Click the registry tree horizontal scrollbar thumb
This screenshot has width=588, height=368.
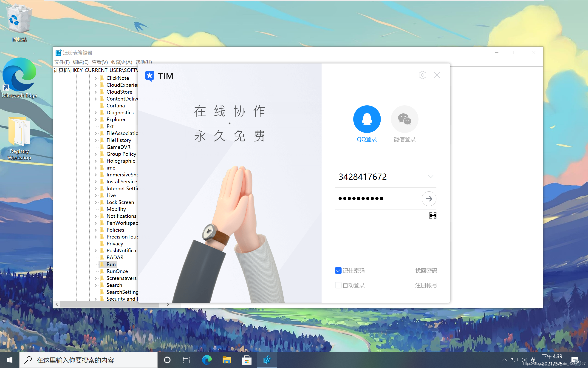[109, 304]
